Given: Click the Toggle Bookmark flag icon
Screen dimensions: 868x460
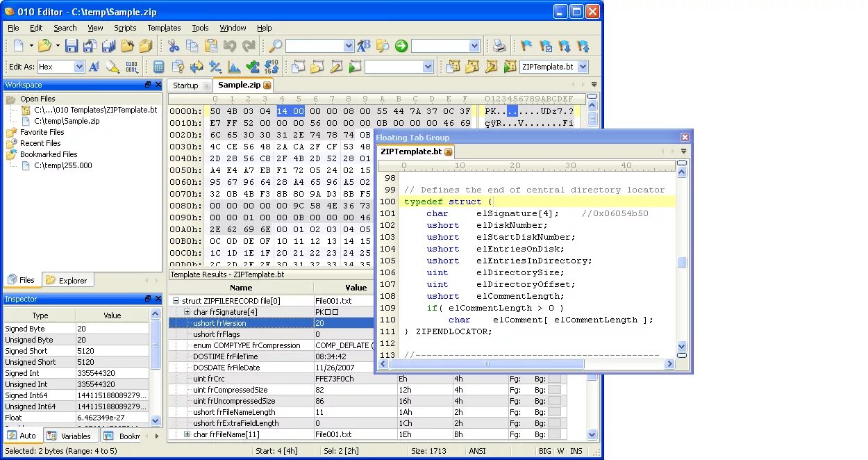Looking at the screenshot, I should point(527,47).
